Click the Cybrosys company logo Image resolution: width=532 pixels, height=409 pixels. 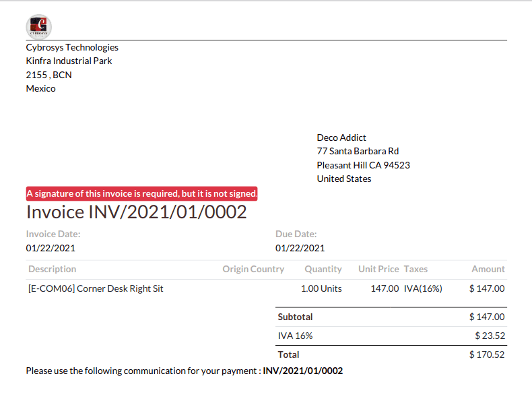click(38, 27)
